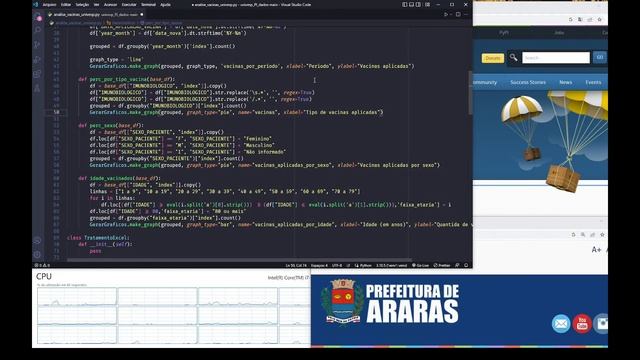
Task: Click the def perc_sexo function line
Action: [110, 125]
